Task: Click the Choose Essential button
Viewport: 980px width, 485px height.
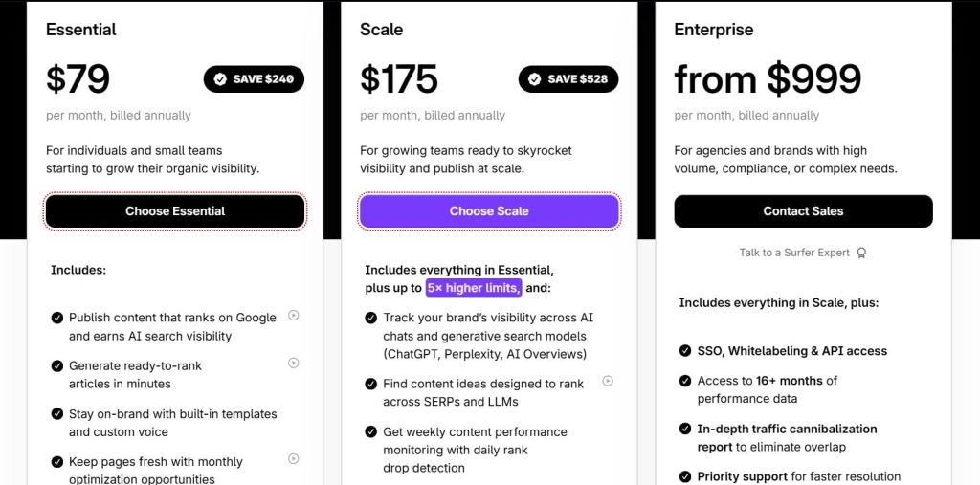Action: (x=175, y=211)
